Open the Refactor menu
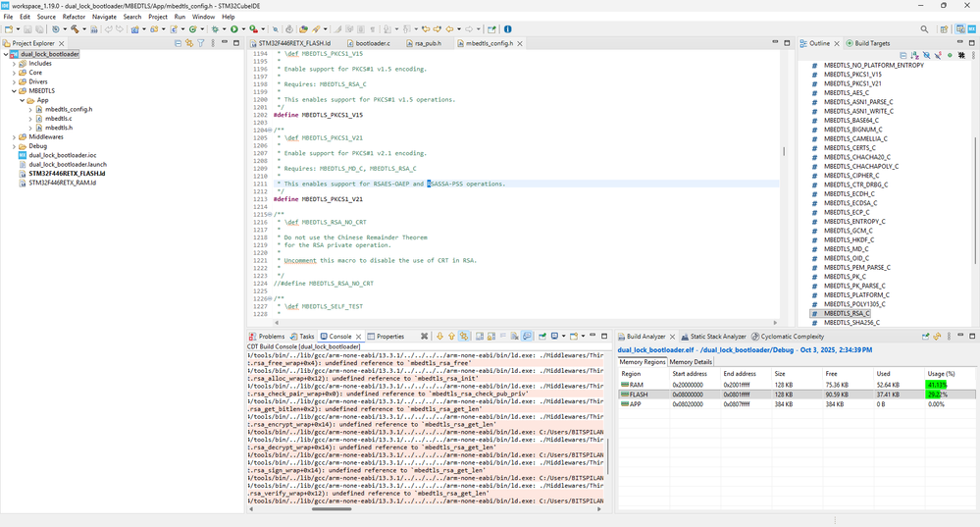This screenshot has height=527, width=980. click(74, 17)
